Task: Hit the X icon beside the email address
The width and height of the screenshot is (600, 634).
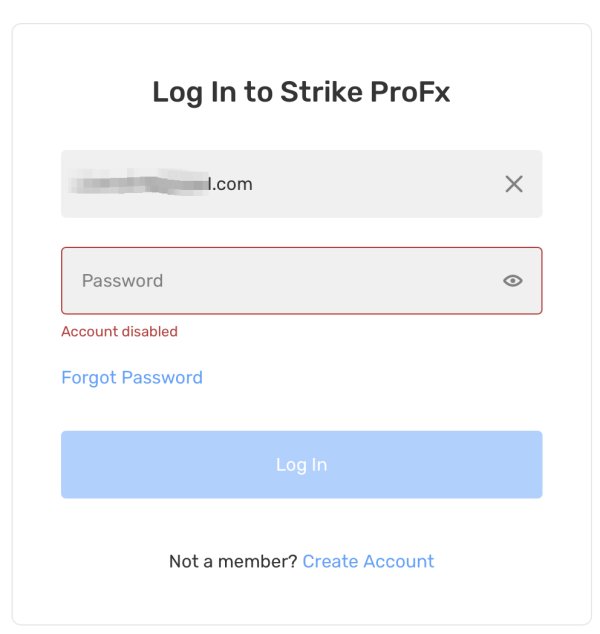Action: pos(513,184)
